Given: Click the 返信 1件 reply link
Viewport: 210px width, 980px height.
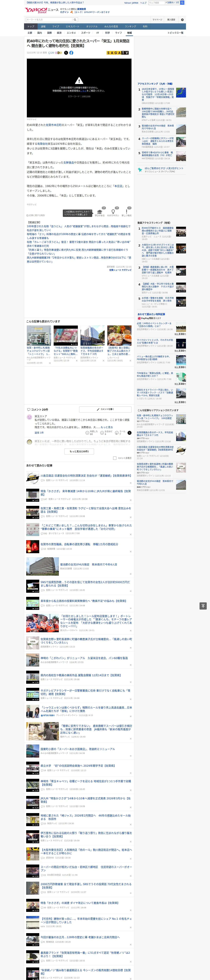Looking at the screenshot, I should (x=39, y=433).
